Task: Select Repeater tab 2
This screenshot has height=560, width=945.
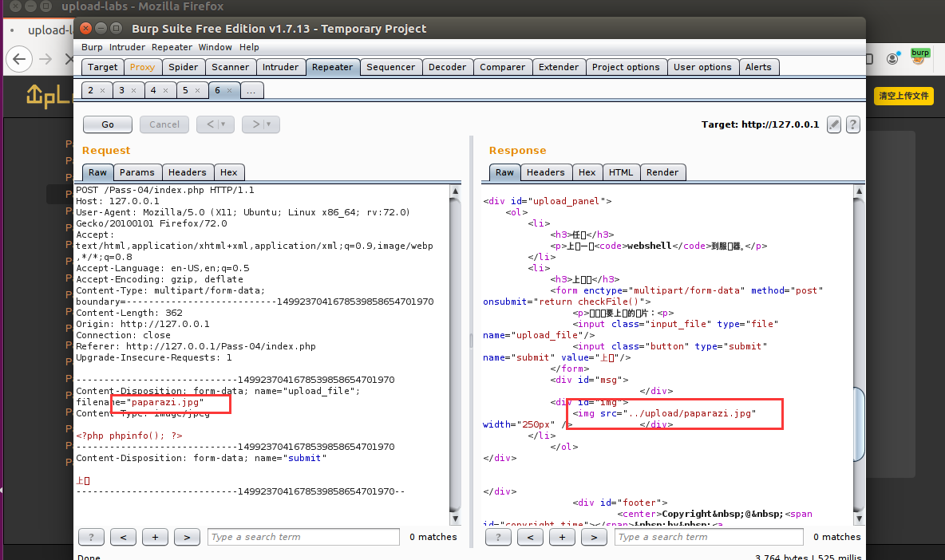Action: click(90, 91)
